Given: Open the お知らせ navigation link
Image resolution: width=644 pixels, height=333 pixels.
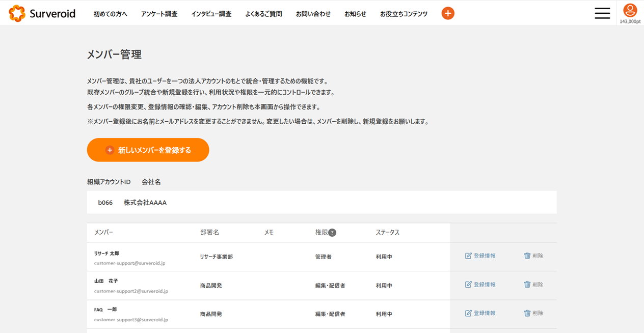Looking at the screenshot, I should pyautogui.click(x=355, y=14).
